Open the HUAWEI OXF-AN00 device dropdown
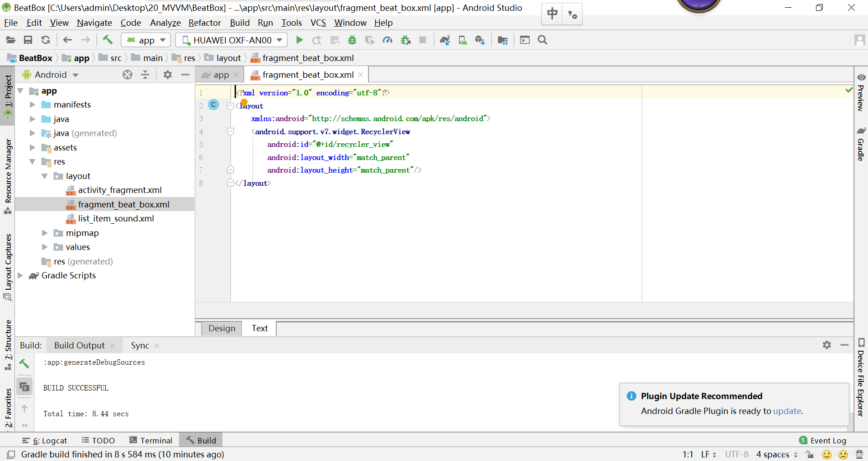Image resolution: width=868 pixels, height=461 pixels. tap(231, 40)
